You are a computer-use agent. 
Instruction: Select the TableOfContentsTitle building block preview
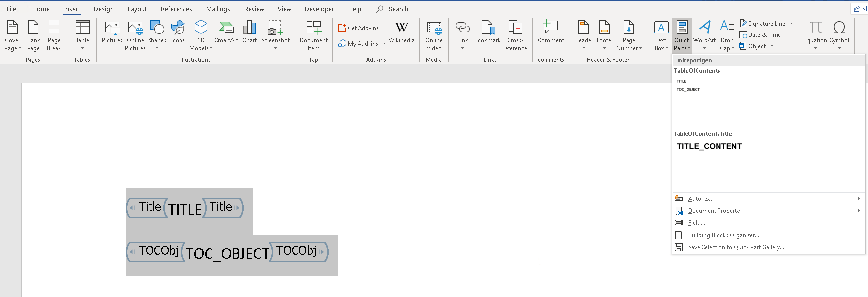click(x=768, y=165)
